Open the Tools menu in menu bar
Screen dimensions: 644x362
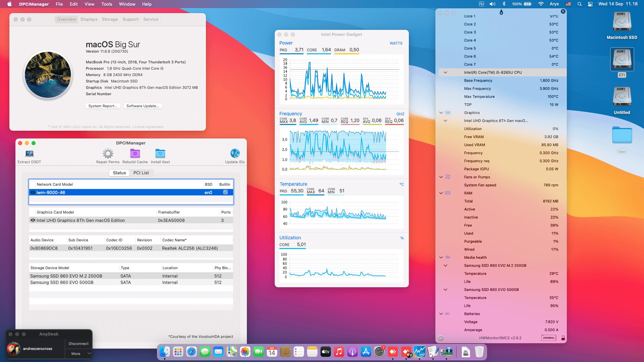pos(107,4)
